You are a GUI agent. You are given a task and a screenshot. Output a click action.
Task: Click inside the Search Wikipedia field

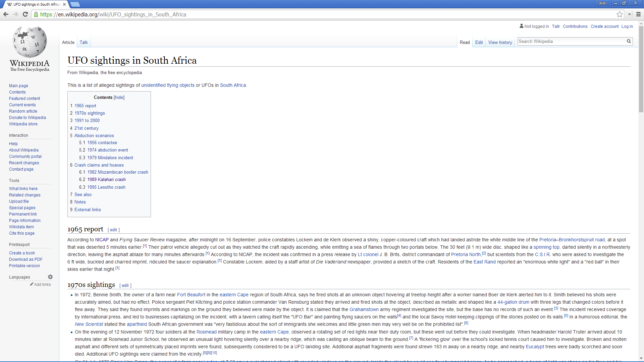click(570, 42)
